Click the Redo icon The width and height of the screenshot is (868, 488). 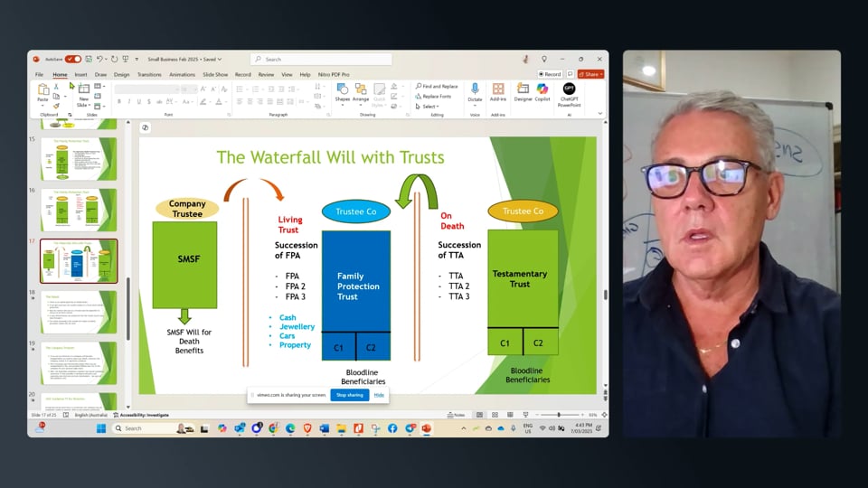(114, 60)
